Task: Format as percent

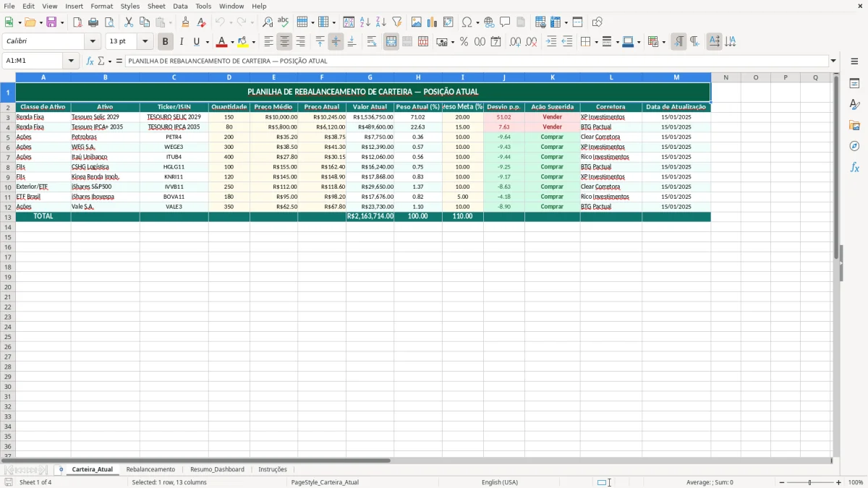Action: coord(464,42)
